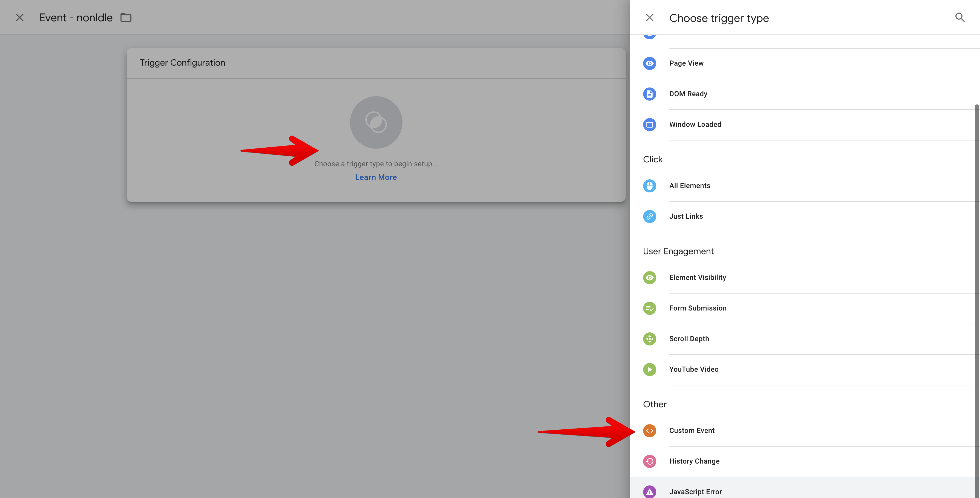Close the Choose trigger type panel
Image resolution: width=980 pixels, height=498 pixels.
pos(650,17)
